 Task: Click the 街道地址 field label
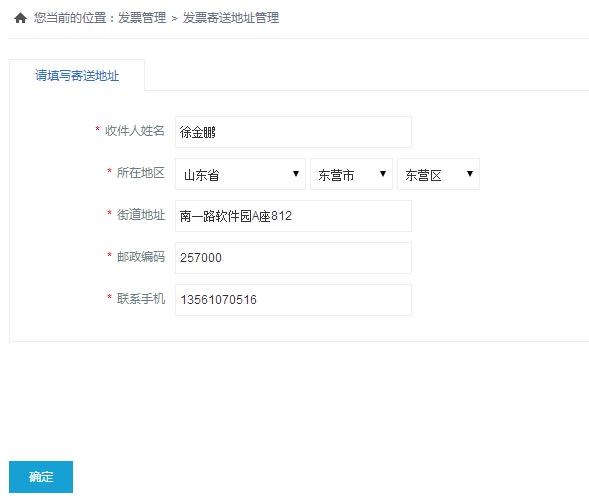[141, 215]
